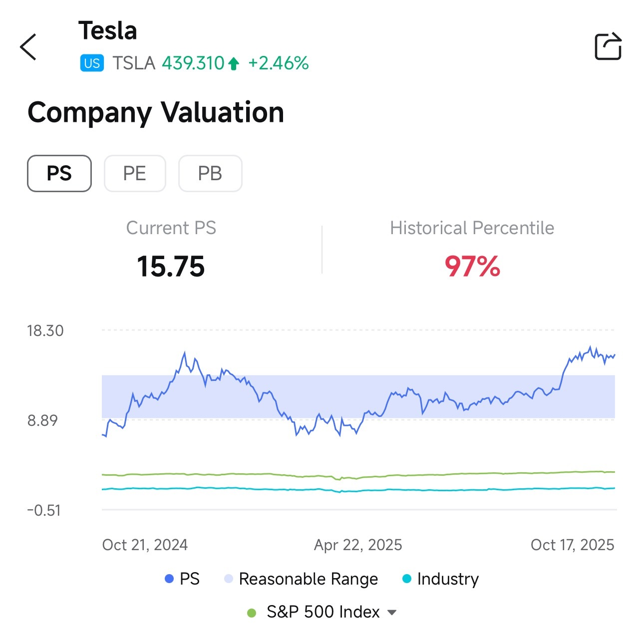
Task: Open the share icon at top right
Action: (x=608, y=46)
